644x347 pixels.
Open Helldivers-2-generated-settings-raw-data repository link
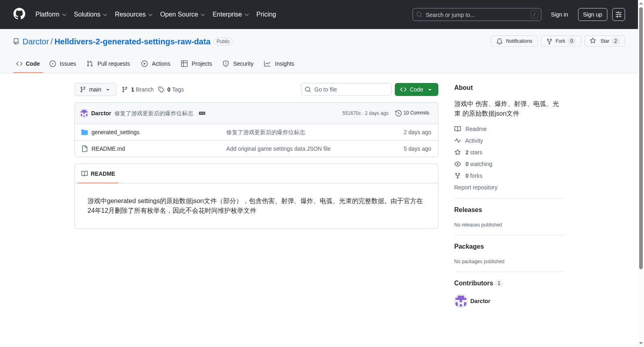pos(132,42)
